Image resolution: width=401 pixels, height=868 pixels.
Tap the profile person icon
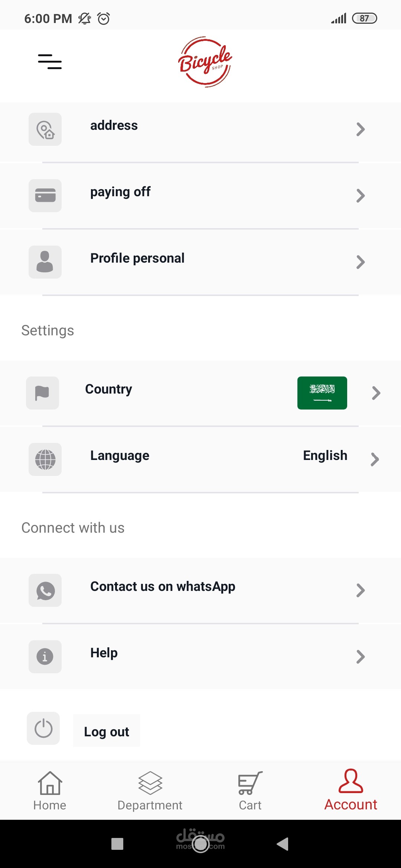[45, 262]
